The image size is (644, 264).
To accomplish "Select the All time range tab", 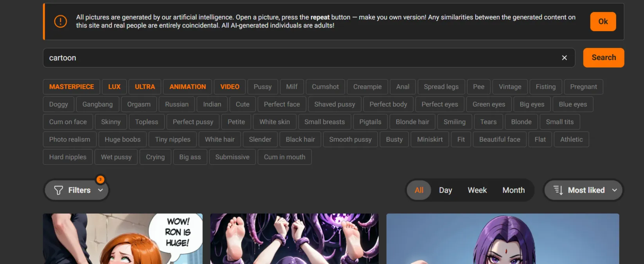I will coord(419,190).
